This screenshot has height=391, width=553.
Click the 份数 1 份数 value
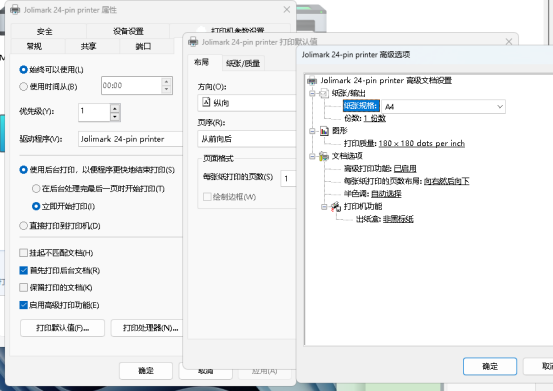pos(375,118)
